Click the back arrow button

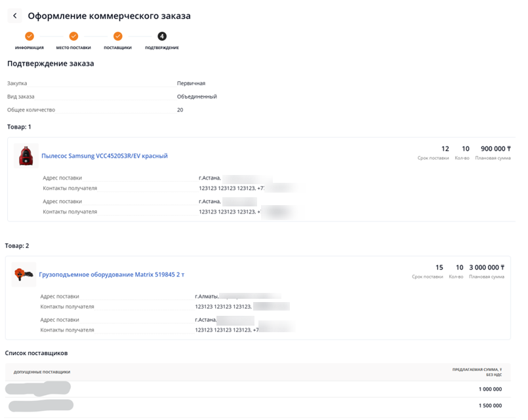tap(15, 16)
